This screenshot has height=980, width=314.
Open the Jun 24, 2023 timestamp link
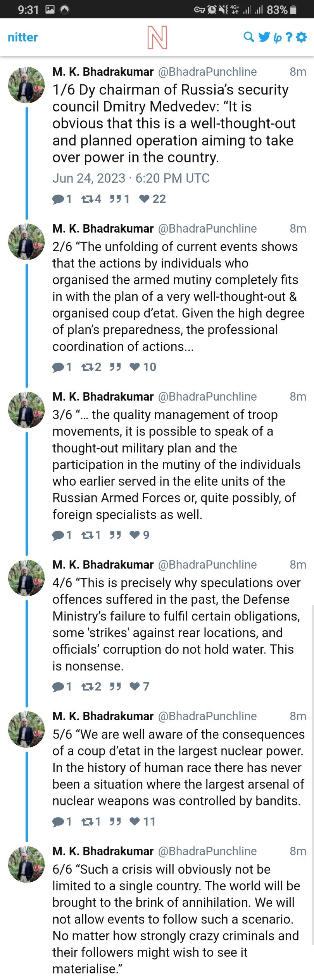point(131,178)
